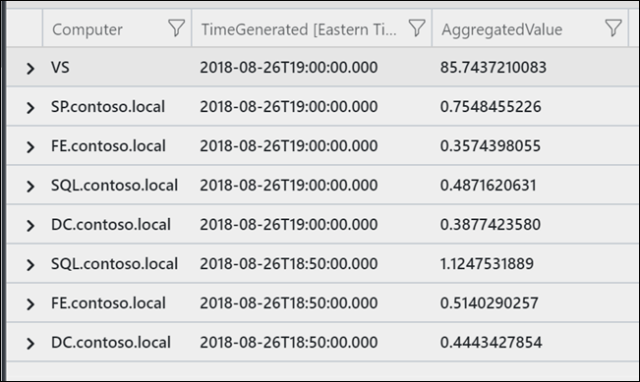This screenshot has width=640, height=382.
Task: Click FE.contoso.local name in 18:50 row
Action: [x=108, y=303]
